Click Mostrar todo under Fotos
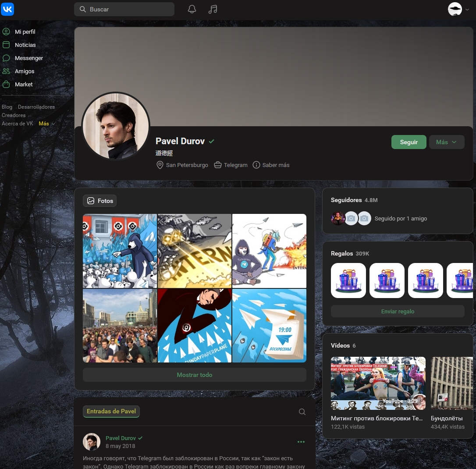 click(x=194, y=375)
